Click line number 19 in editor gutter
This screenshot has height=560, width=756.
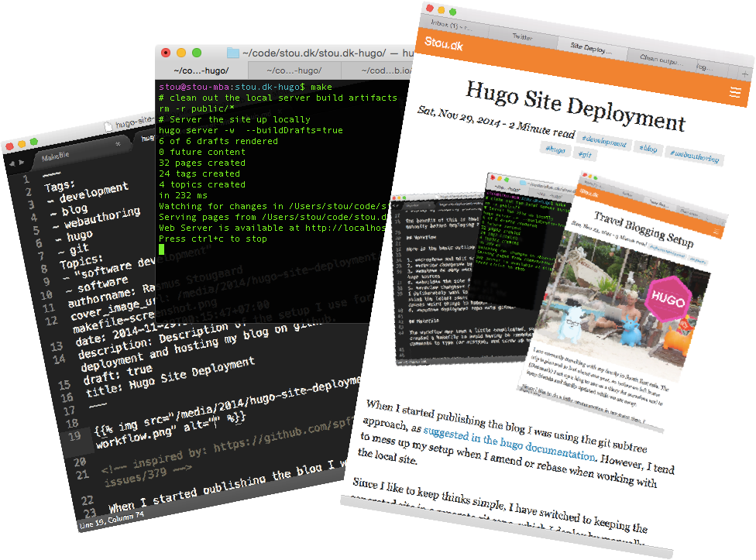[74, 437]
